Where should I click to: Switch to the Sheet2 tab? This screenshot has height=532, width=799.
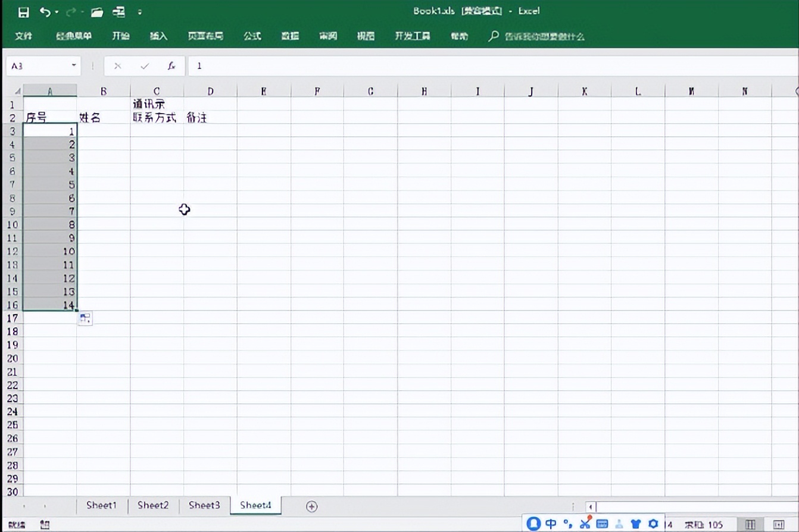point(153,505)
